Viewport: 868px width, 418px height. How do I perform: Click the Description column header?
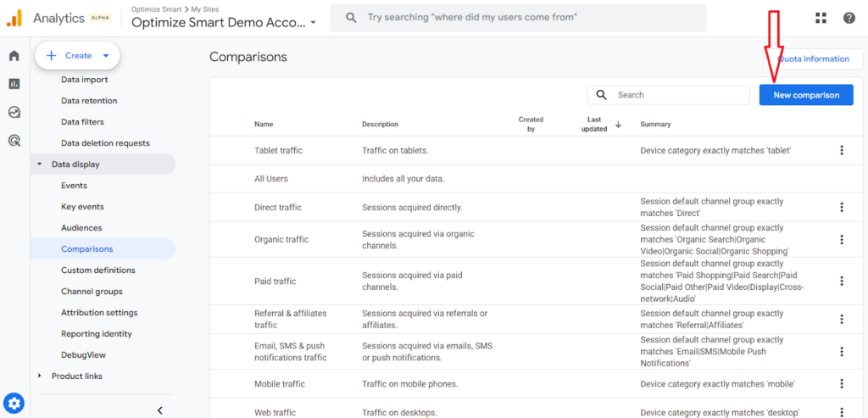point(380,124)
